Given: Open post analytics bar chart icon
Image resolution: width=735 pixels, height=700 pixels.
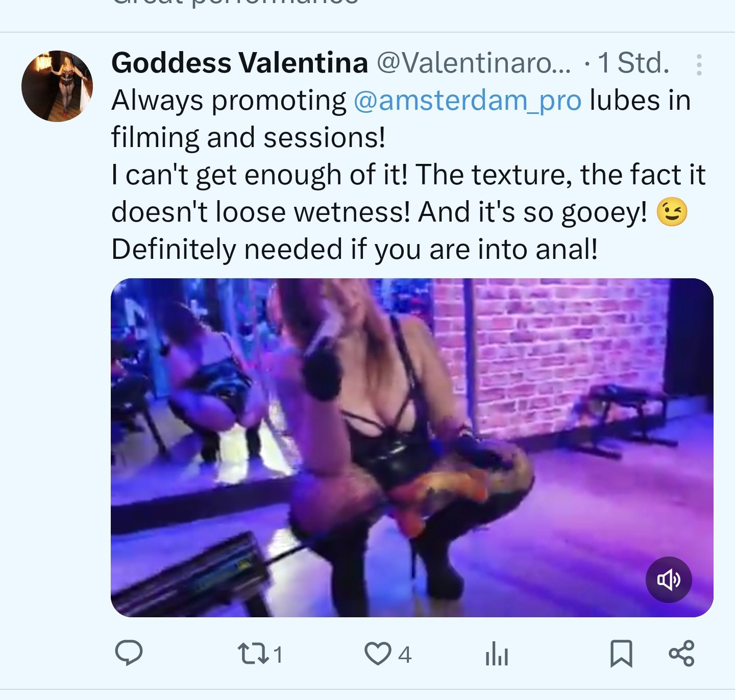Looking at the screenshot, I should tap(497, 654).
